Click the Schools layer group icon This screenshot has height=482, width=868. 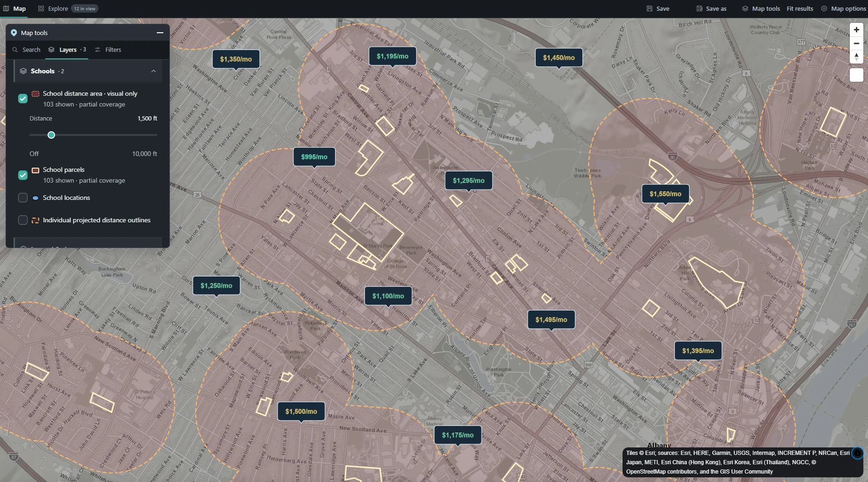coord(23,71)
